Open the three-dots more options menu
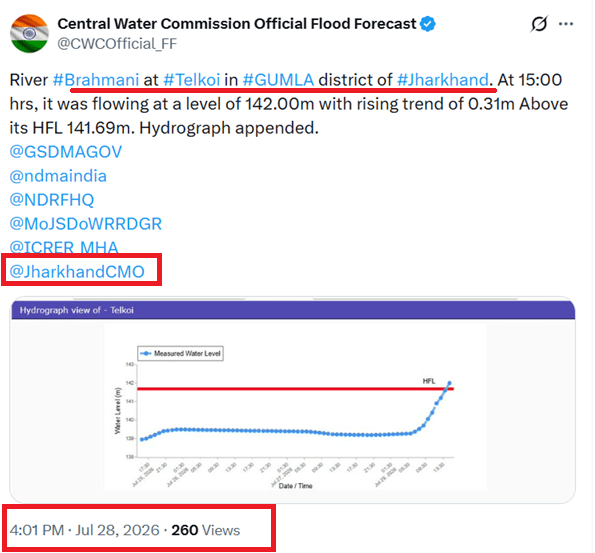 566,24
